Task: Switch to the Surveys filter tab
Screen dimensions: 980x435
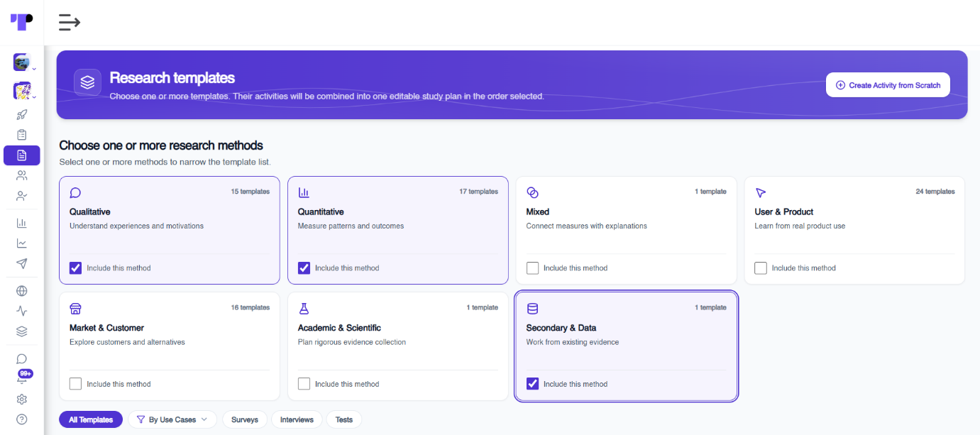Action: coord(245,420)
